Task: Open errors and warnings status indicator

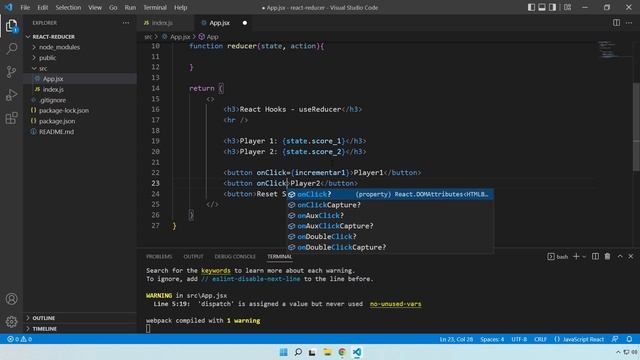Action: 19,339
